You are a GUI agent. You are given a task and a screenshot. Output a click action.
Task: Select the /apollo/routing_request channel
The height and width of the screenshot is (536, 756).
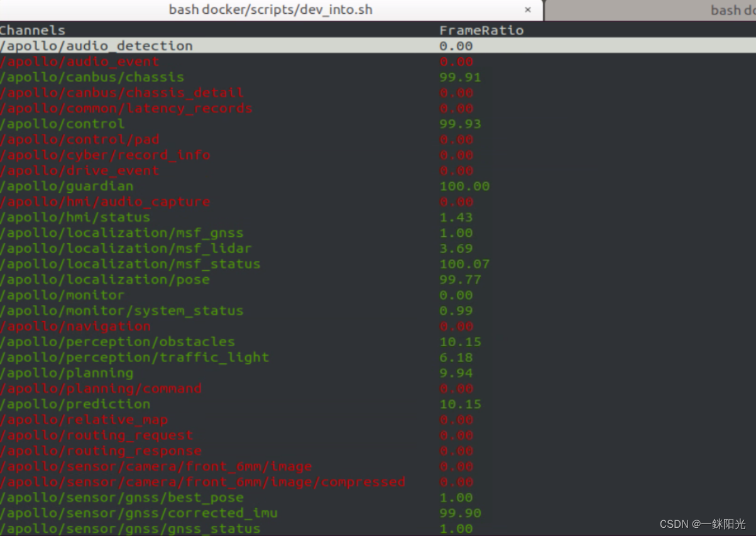coord(97,435)
